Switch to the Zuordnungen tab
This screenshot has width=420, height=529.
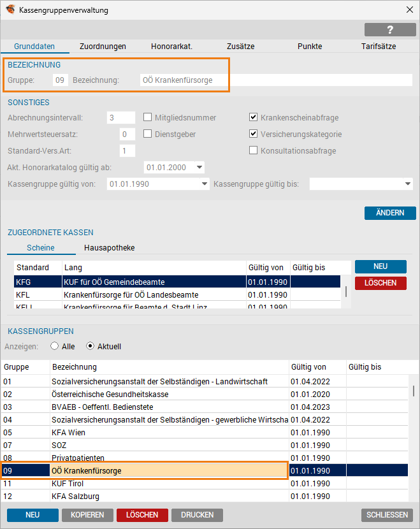click(x=103, y=47)
